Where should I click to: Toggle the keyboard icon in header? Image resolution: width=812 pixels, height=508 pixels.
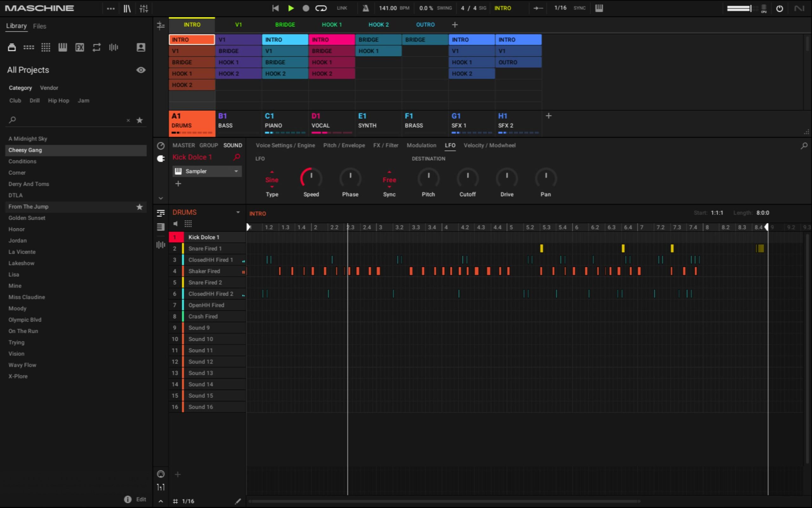coord(599,8)
